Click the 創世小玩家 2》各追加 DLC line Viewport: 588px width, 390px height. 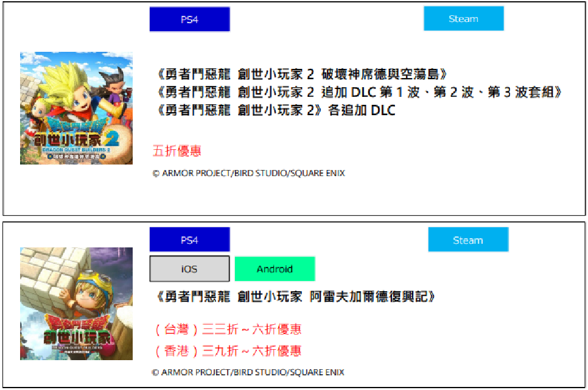point(276,110)
